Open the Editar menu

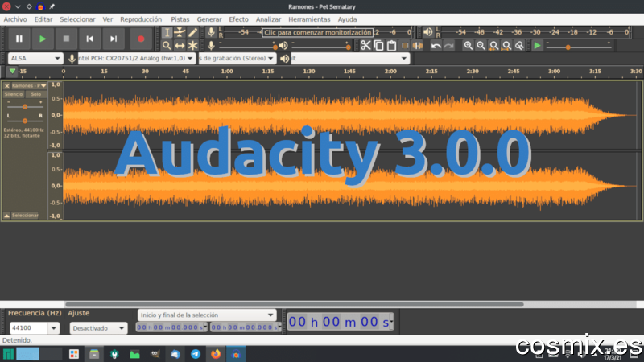tap(43, 19)
